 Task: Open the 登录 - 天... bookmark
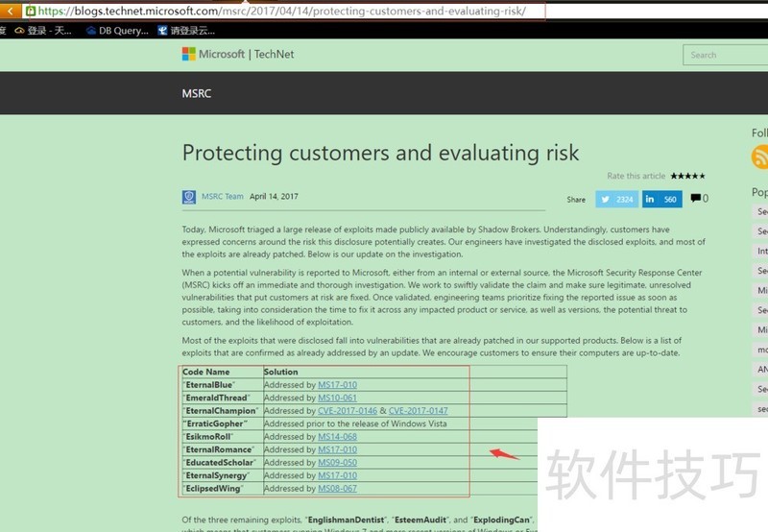(x=43, y=31)
